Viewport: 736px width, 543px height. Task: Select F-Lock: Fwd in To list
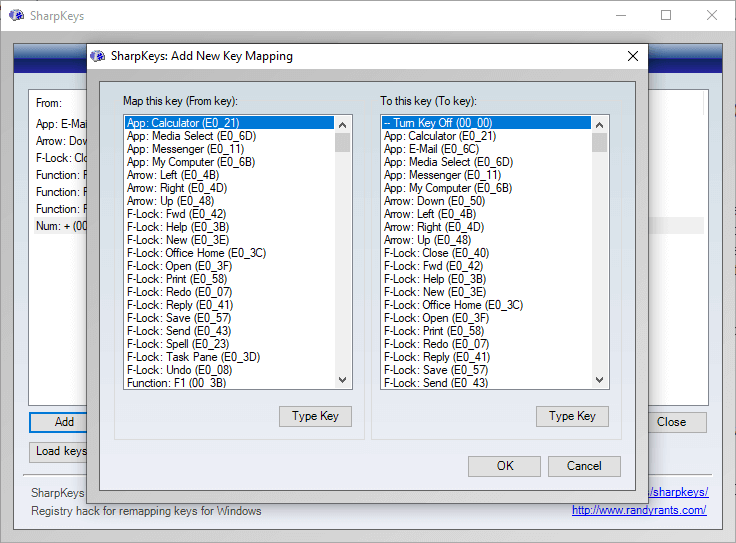tap(486, 266)
